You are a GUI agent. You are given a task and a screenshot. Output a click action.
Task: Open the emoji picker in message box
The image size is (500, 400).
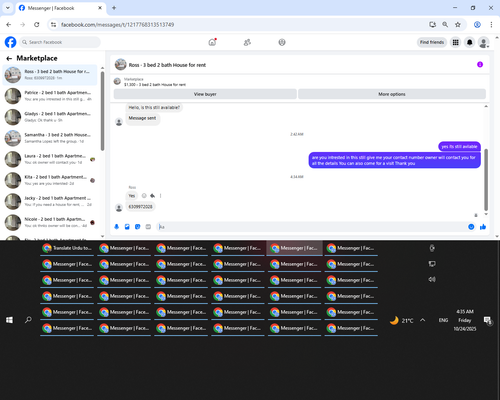click(x=471, y=227)
